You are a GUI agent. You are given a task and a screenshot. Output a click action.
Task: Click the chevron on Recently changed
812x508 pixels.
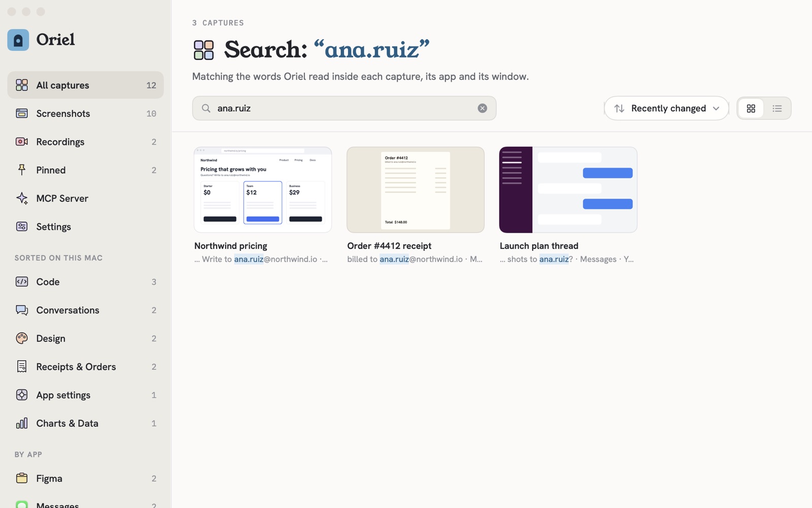click(x=716, y=109)
